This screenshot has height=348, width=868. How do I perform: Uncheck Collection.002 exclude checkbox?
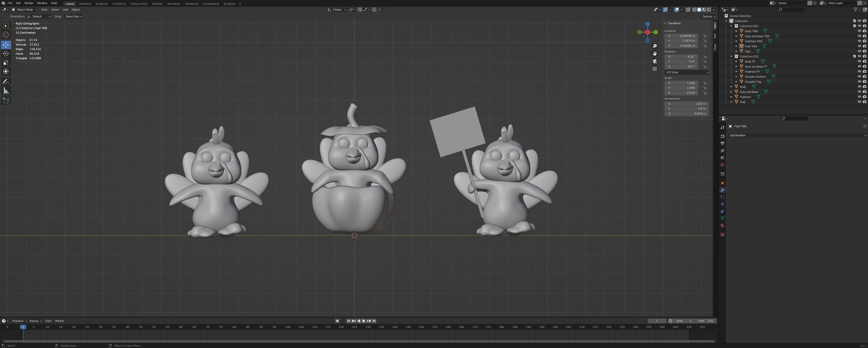(854, 56)
